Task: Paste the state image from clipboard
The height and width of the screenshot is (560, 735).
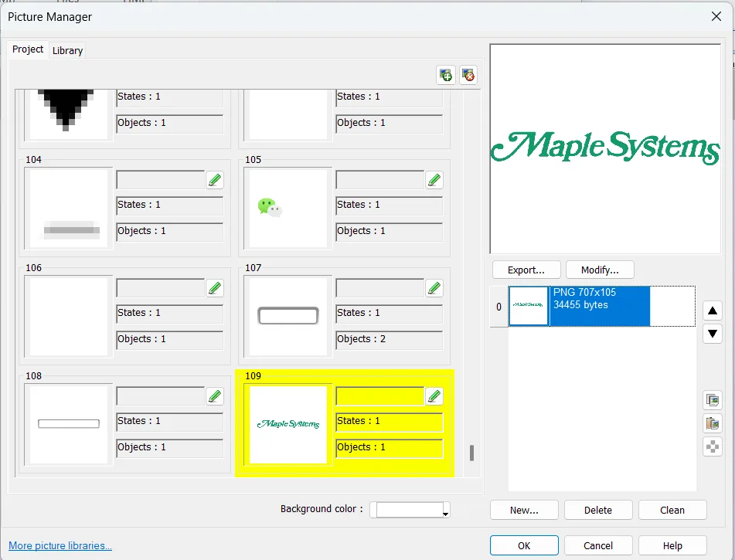Action: [713, 423]
